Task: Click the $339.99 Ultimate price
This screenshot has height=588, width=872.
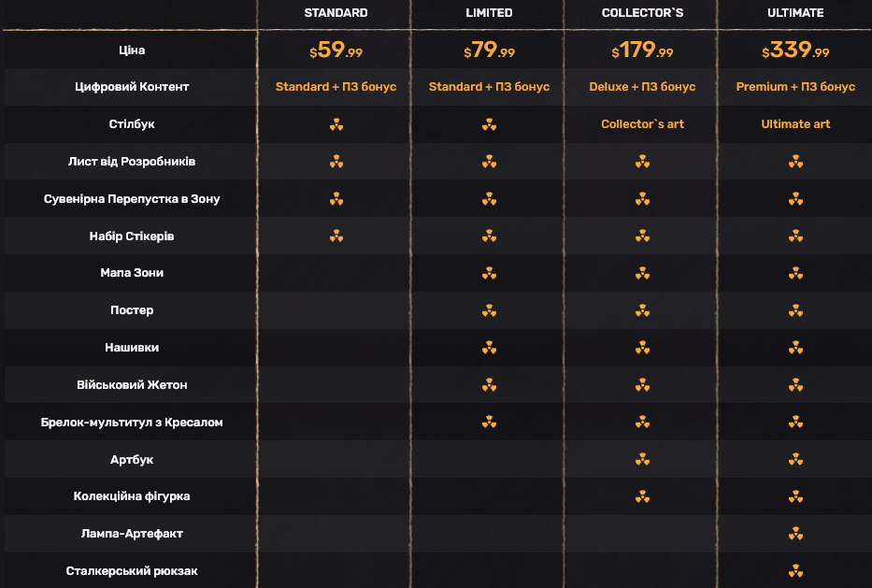Action: click(x=795, y=50)
